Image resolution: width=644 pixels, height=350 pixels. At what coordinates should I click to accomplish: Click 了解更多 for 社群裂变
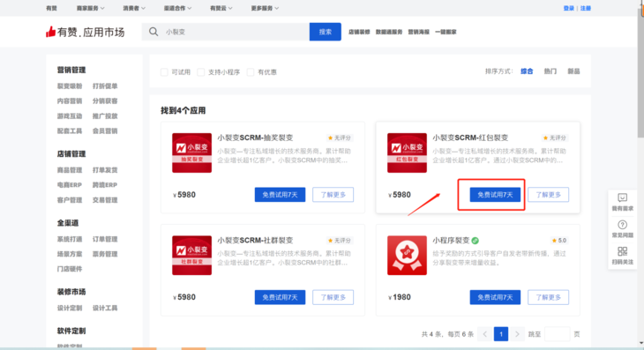333,297
